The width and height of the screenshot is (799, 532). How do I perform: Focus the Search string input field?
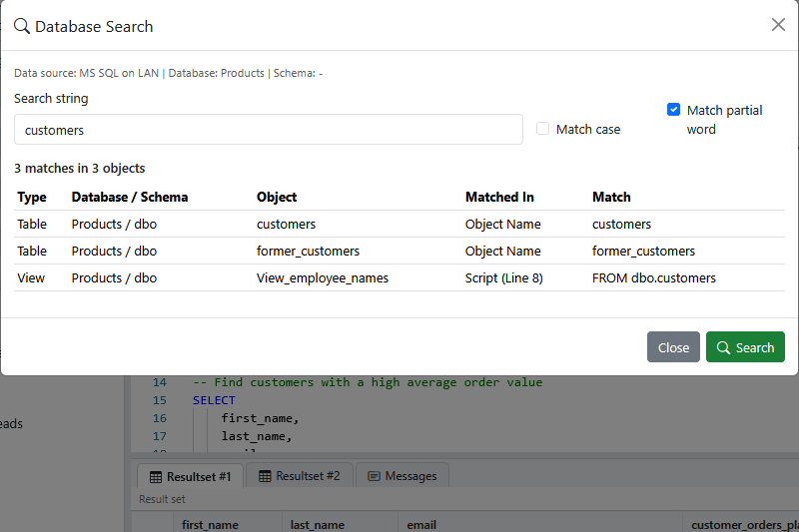point(268,130)
